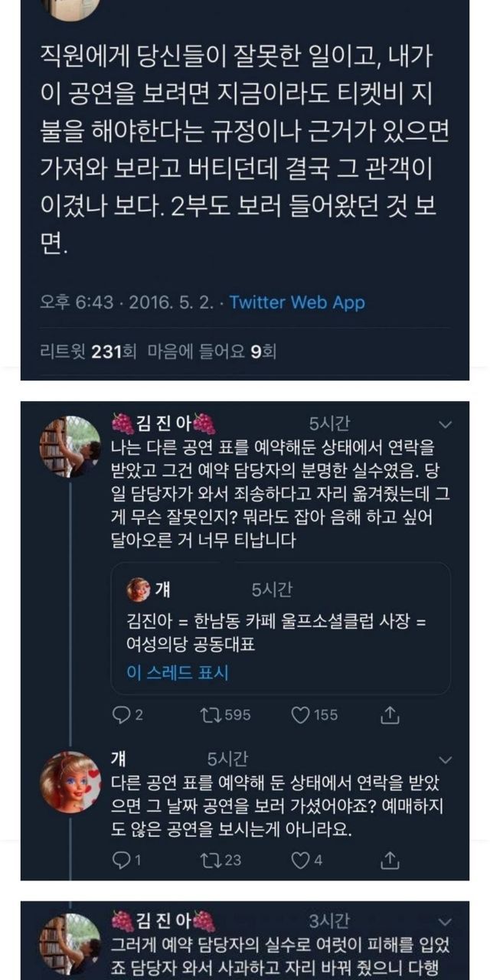490x980 pixels.
Task: Share 김진아's tweet with 155 likes
Action: pos(390,714)
